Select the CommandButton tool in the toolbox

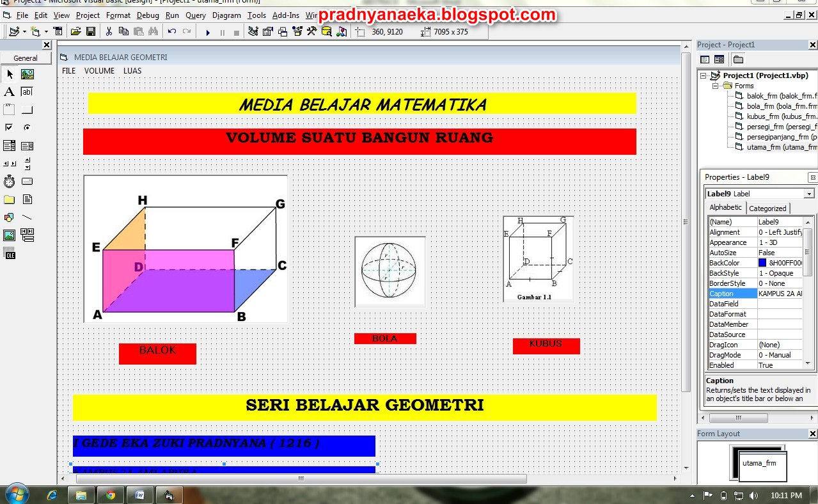pos(28,110)
